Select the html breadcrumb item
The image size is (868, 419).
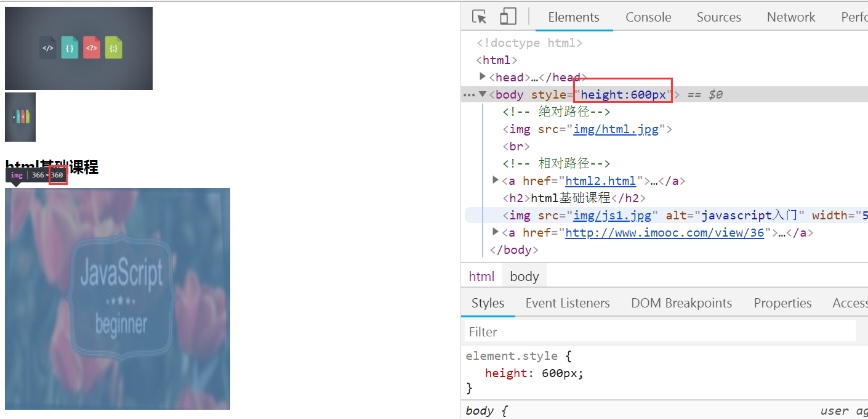(481, 277)
